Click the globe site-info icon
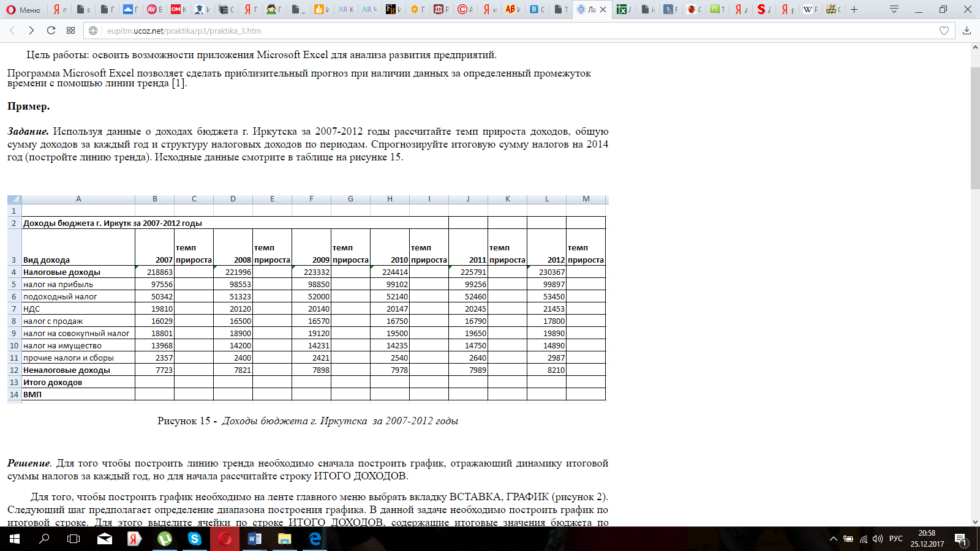The image size is (980, 551). [x=93, y=31]
